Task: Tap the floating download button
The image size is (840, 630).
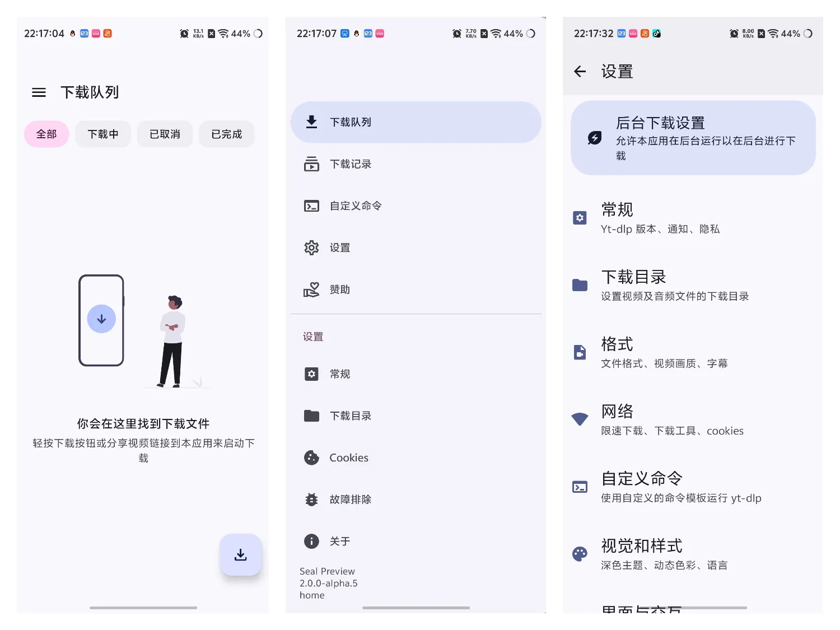Action: click(241, 555)
